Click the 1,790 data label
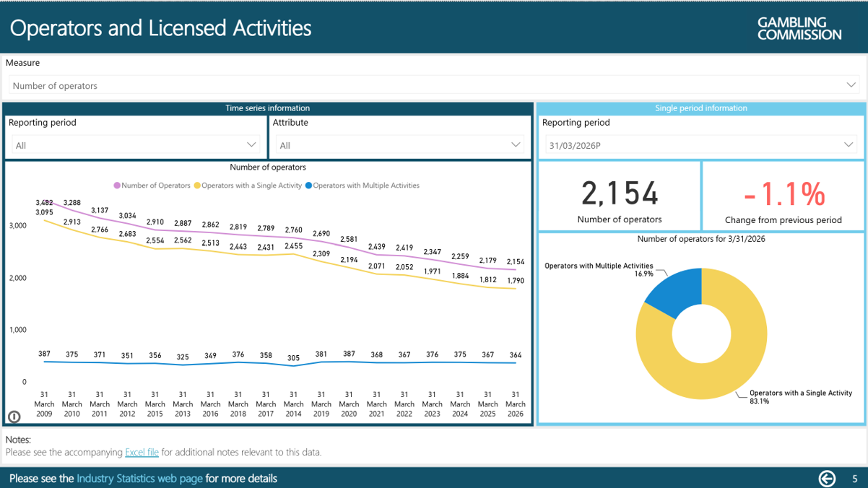868x488 pixels. (516, 281)
